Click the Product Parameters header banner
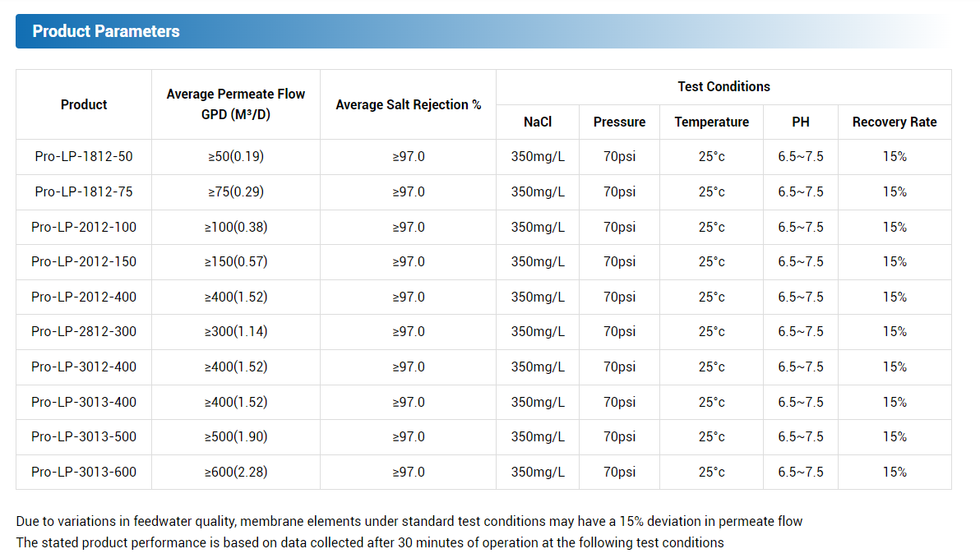The height and width of the screenshot is (558, 980). [483, 31]
